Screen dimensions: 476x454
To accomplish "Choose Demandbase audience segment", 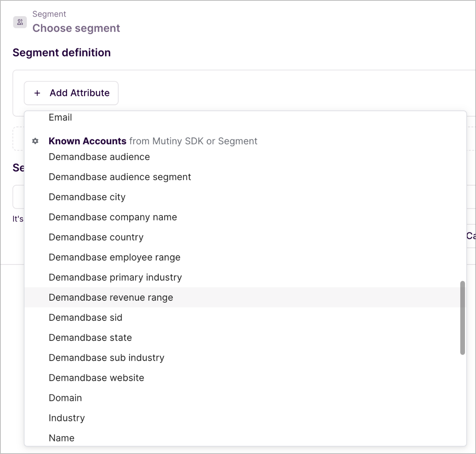I will point(245,177).
